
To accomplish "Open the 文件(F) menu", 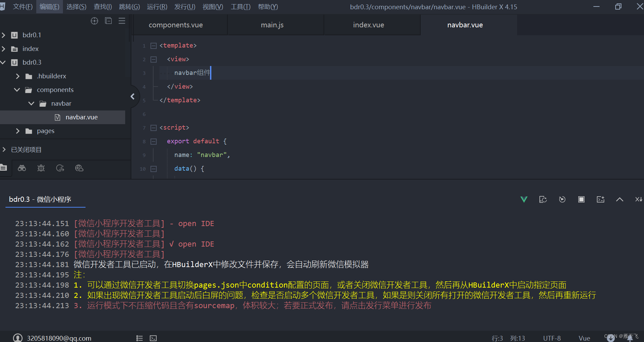I will 23,7.
